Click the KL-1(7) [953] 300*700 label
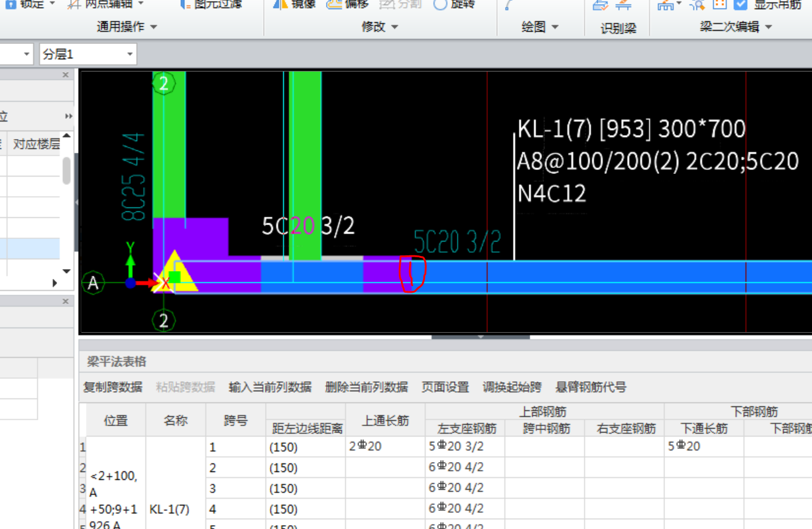812x529 pixels. [x=632, y=129]
